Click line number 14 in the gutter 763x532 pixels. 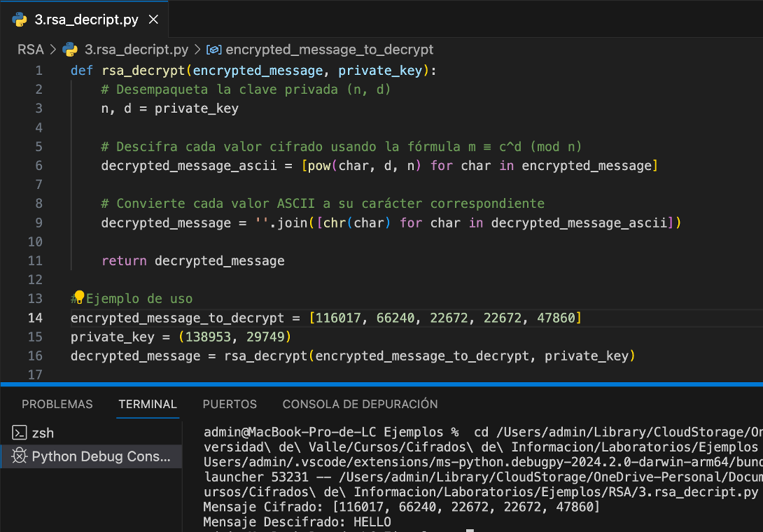[x=35, y=318]
